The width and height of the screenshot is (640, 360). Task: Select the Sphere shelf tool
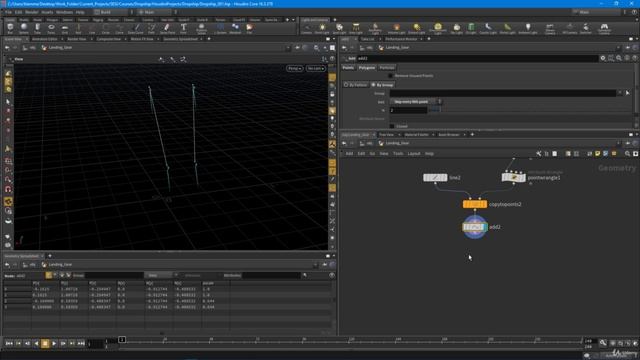pyautogui.click(x=24, y=28)
